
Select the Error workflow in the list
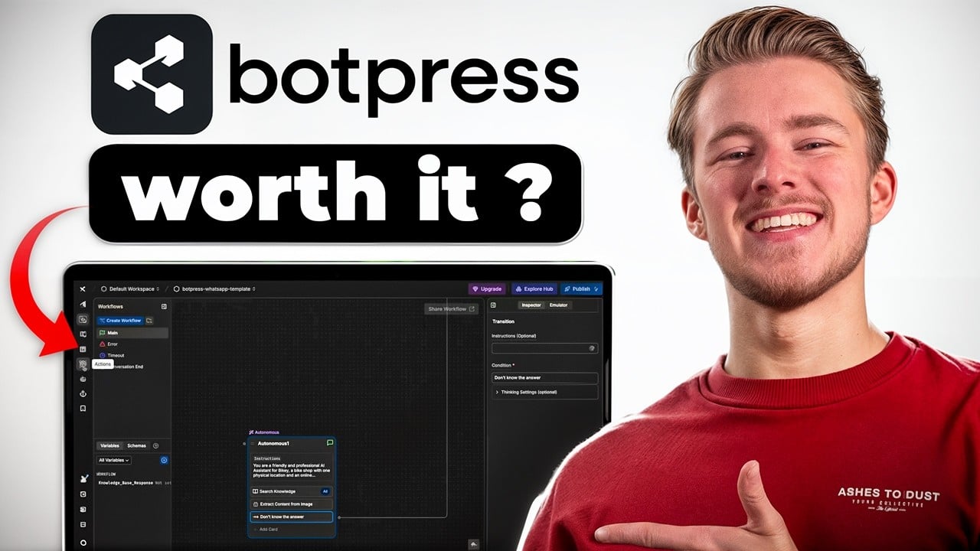coord(113,344)
